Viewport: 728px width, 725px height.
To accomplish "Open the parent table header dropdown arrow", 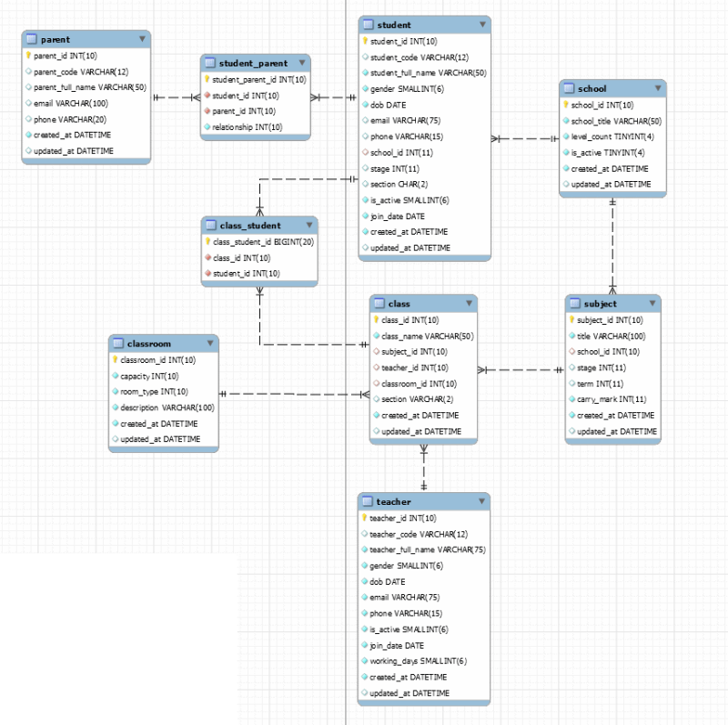I will point(143,39).
